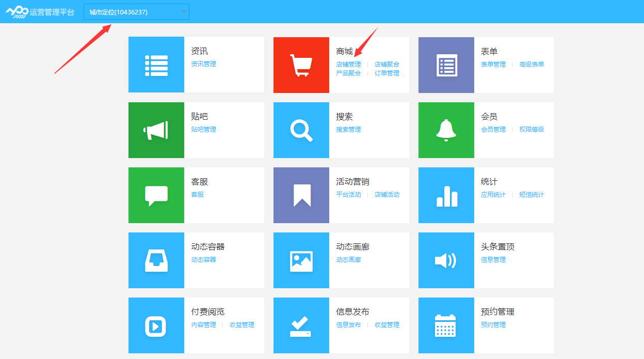Screen dimensions: 644x359
Task: Click the bell 会员 icon
Action: (x=446, y=130)
